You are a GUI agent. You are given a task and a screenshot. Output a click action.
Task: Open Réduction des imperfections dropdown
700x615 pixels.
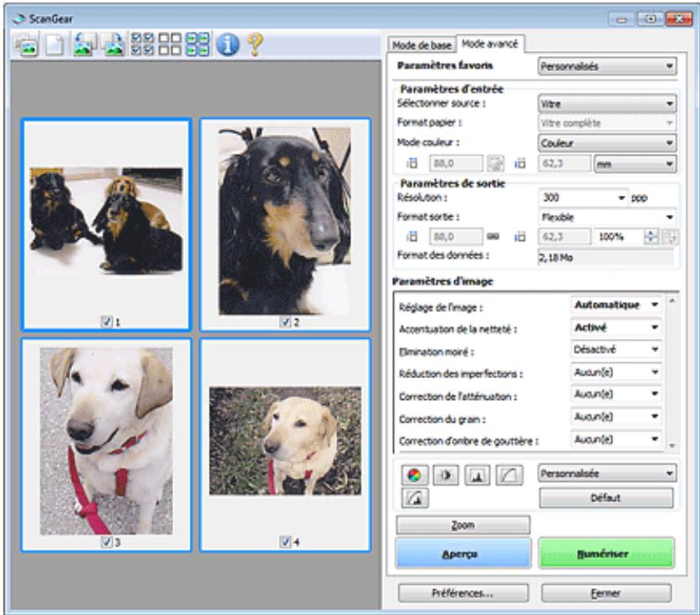coord(616,372)
